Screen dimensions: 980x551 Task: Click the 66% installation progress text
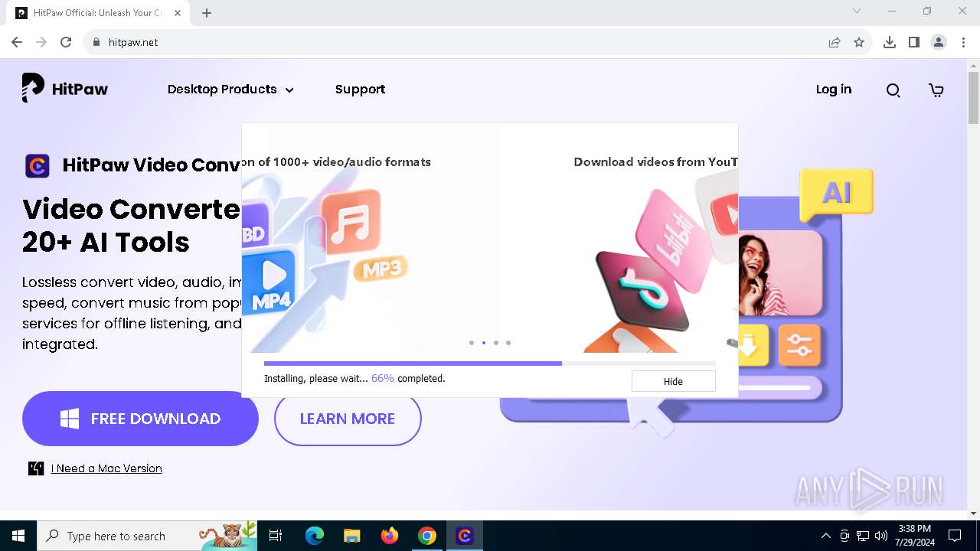pos(383,378)
